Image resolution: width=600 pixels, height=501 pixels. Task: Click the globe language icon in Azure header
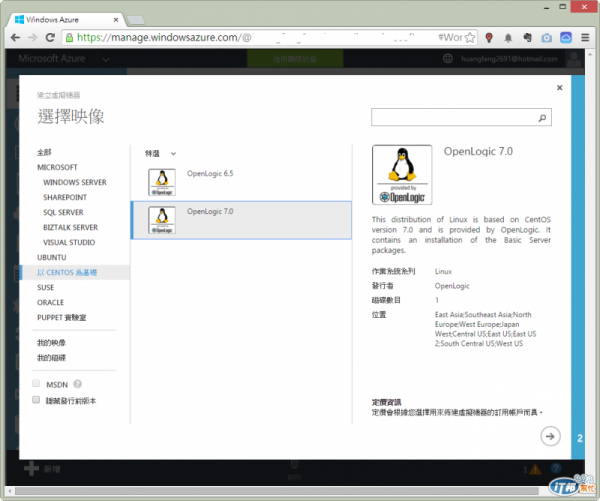pyautogui.click(x=448, y=59)
